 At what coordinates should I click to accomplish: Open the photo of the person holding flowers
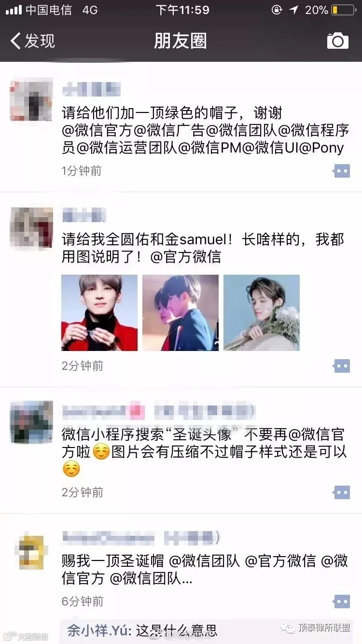coord(262,313)
